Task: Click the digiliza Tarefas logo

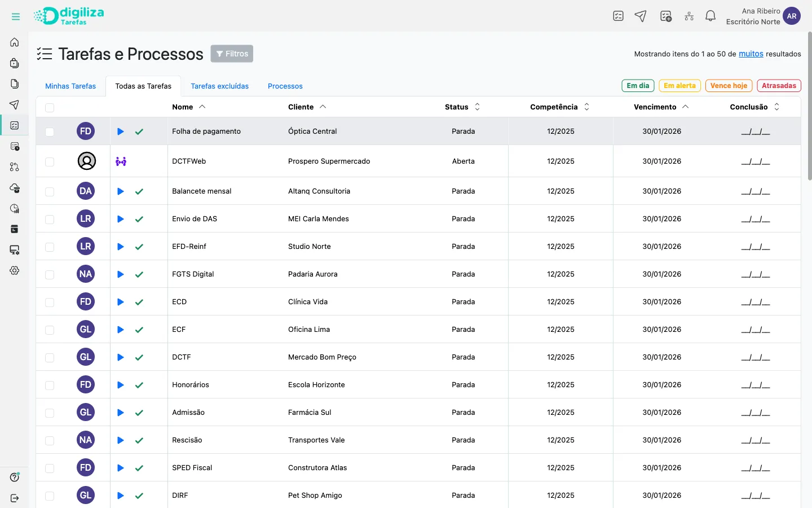Action: 68,16
